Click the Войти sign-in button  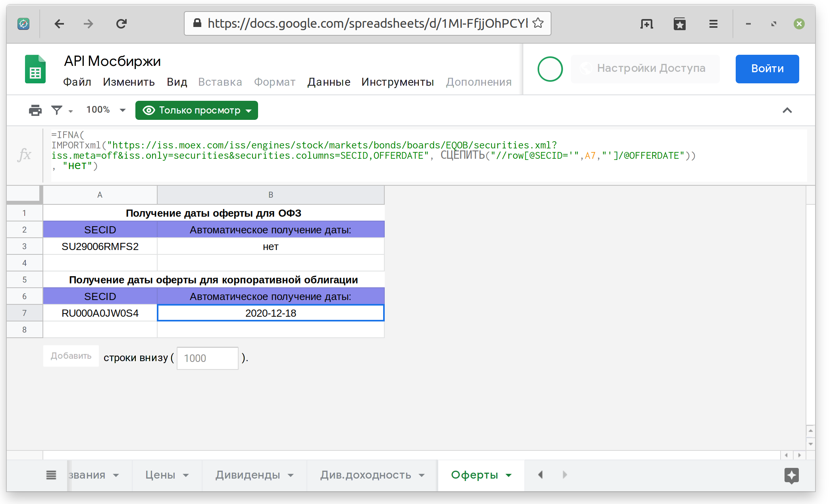[767, 69]
